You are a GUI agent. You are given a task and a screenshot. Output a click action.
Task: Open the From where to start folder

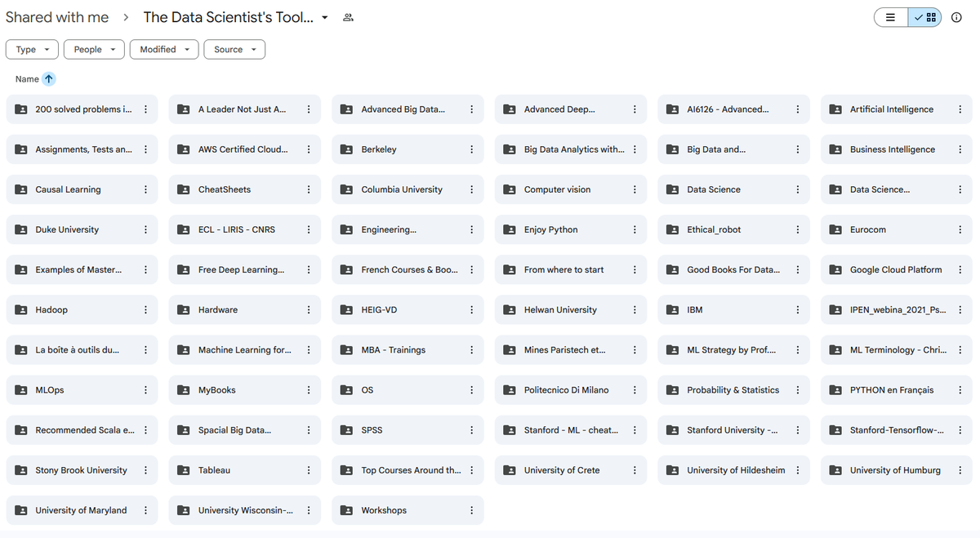[571, 270]
